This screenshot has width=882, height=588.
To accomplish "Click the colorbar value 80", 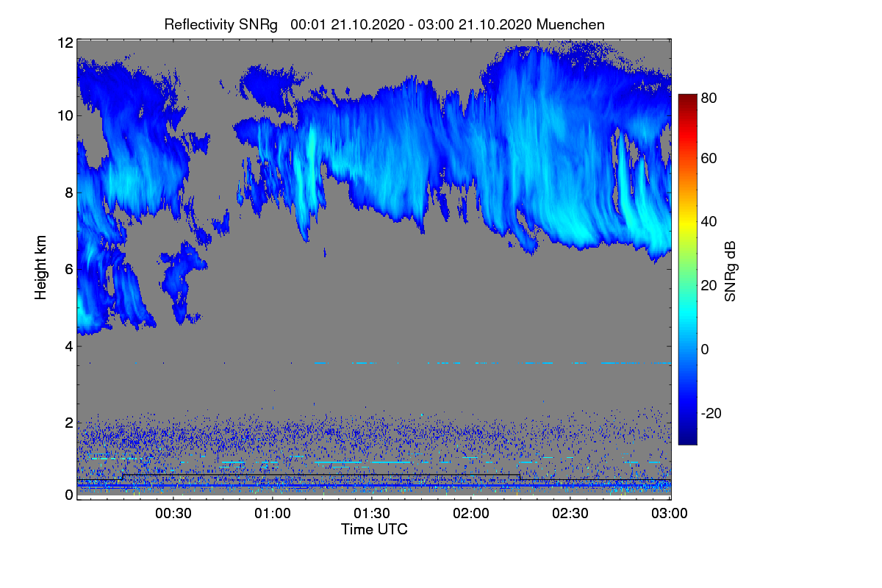I will pos(709,97).
